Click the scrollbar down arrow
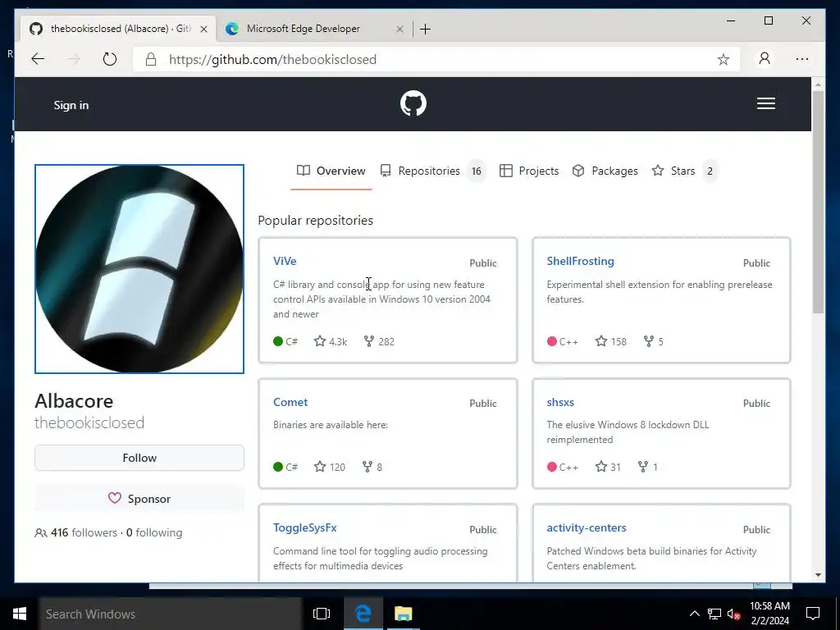This screenshot has height=630, width=840. pyautogui.click(x=818, y=575)
